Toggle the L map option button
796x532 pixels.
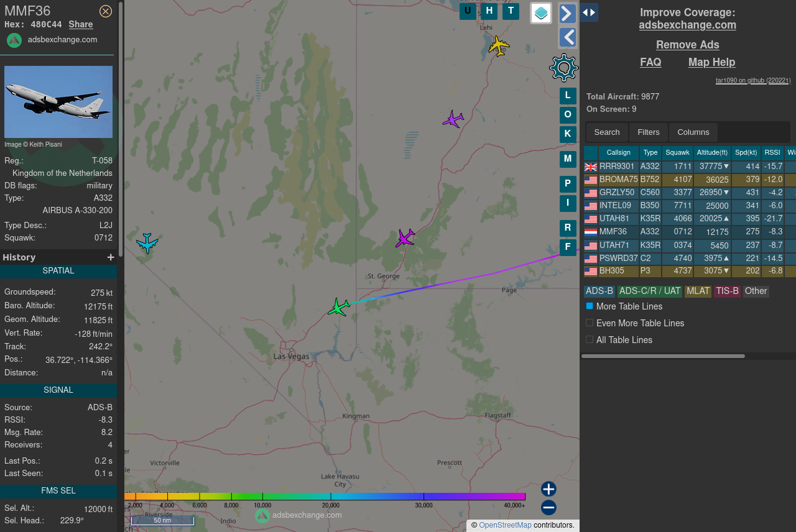point(568,96)
